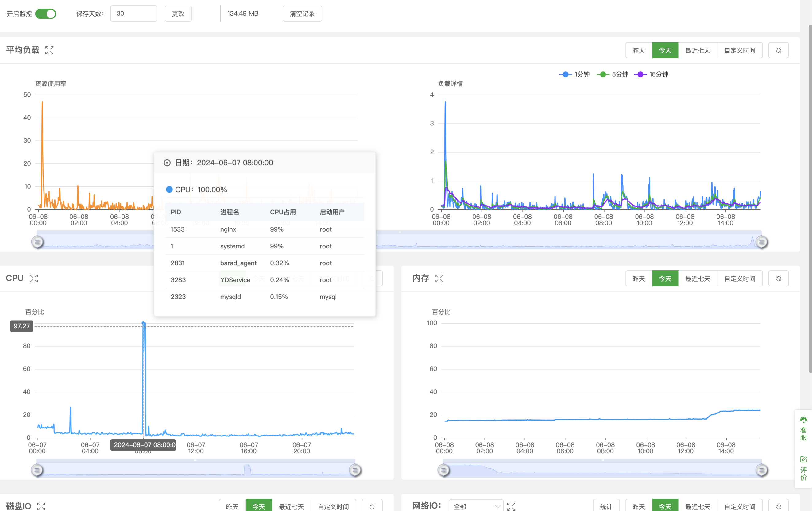Click the nginx process row
This screenshot has width=812, height=511.
(x=265, y=229)
